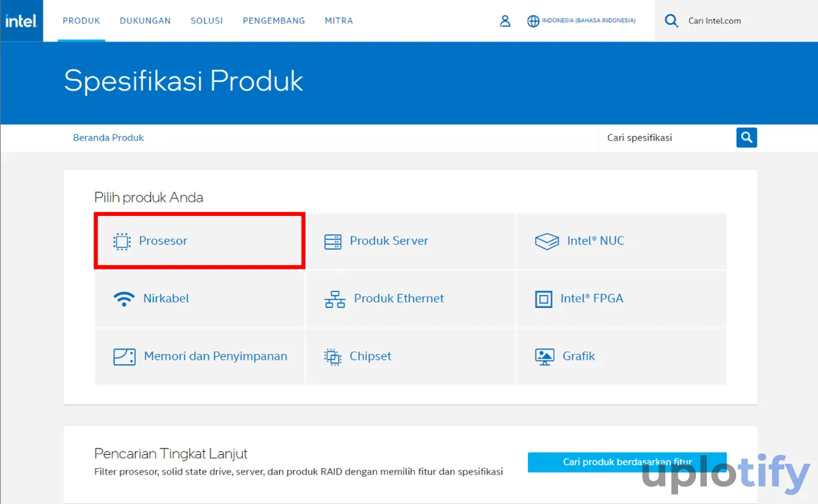The image size is (818, 504).
Task: Open the Produk Server category
Action: 410,241
